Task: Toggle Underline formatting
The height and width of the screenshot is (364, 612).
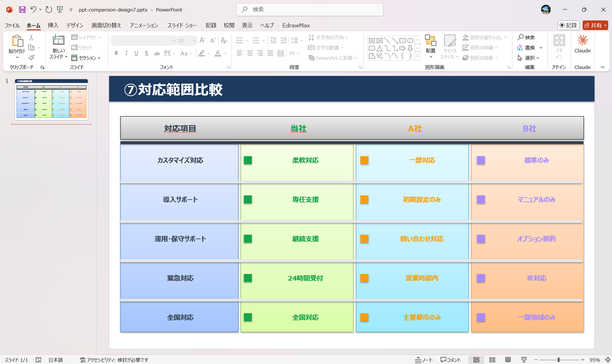Action: pyautogui.click(x=136, y=53)
